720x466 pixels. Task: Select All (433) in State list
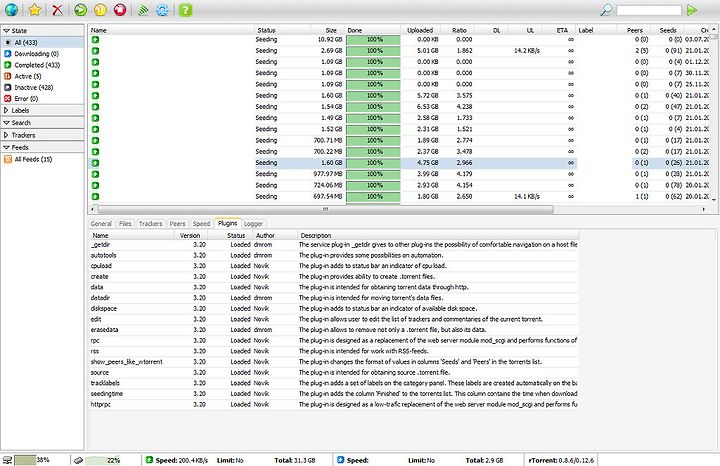click(x=42, y=42)
